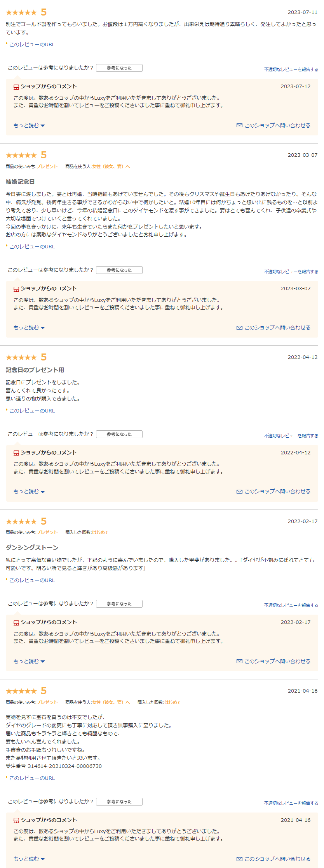The width and height of the screenshot is (324, 868).
Task: Click 女性（彼女、妻）へ tag in 2023-03-07 review
Action: coord(111,166)
